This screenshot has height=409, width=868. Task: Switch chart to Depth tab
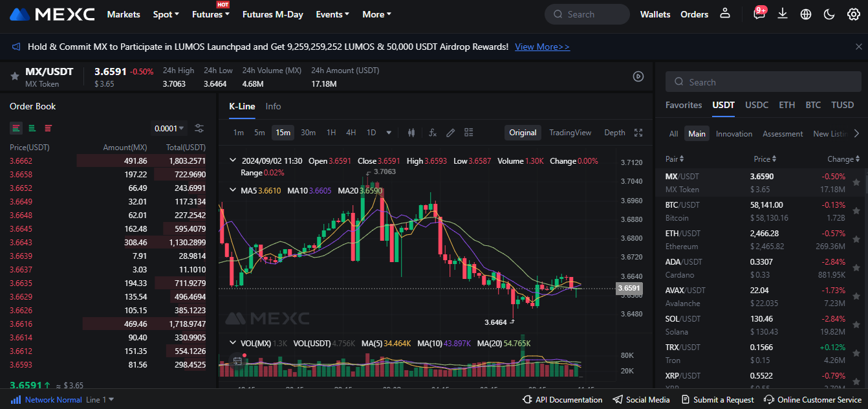pyautogui.click(x=615, y=133)
